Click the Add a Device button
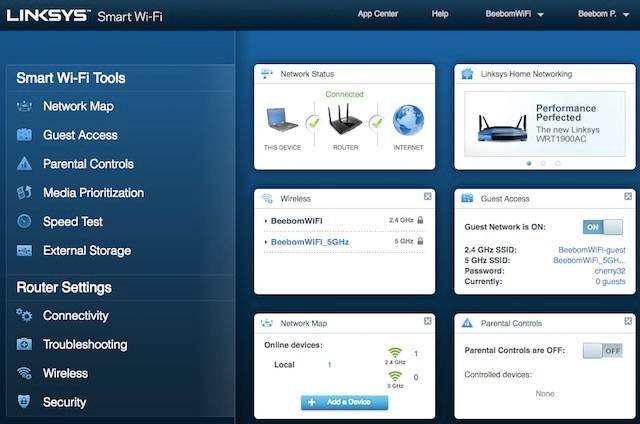The image size is (640, 424). pos(344,402)
